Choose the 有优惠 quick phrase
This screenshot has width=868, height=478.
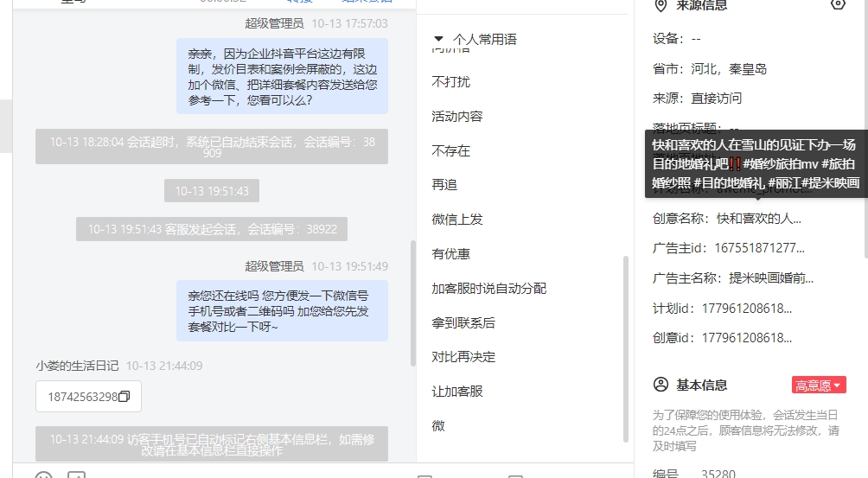[x=450, y=254]
